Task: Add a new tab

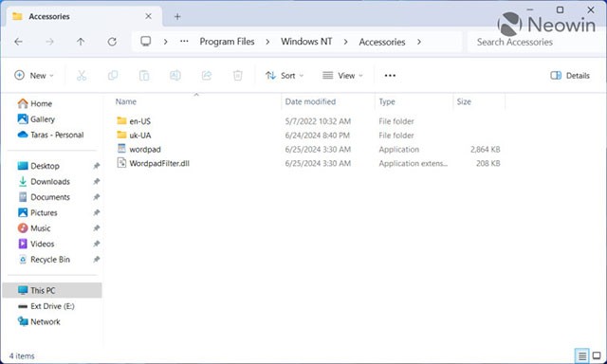Action: tap(177, 17)
